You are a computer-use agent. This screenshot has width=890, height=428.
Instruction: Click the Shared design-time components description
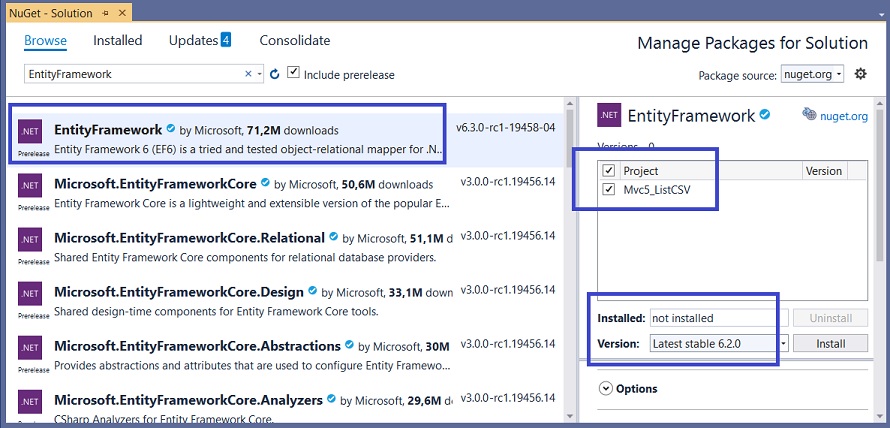click(216, 311)
